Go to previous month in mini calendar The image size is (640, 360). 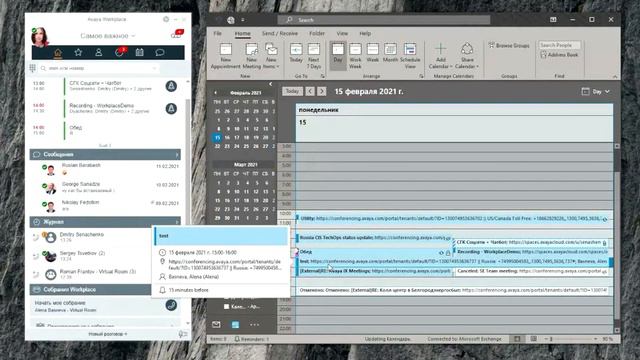[x=216, y=93]
